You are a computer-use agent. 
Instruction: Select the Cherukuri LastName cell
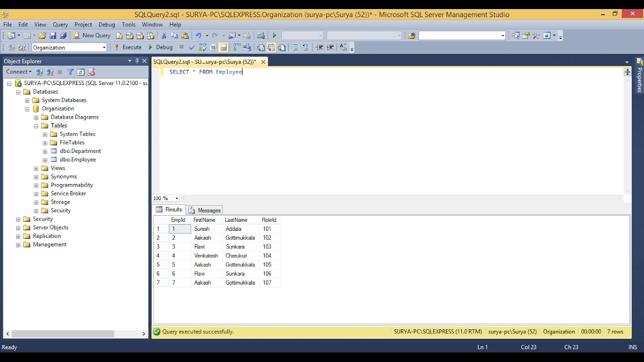tap(240, 256)
